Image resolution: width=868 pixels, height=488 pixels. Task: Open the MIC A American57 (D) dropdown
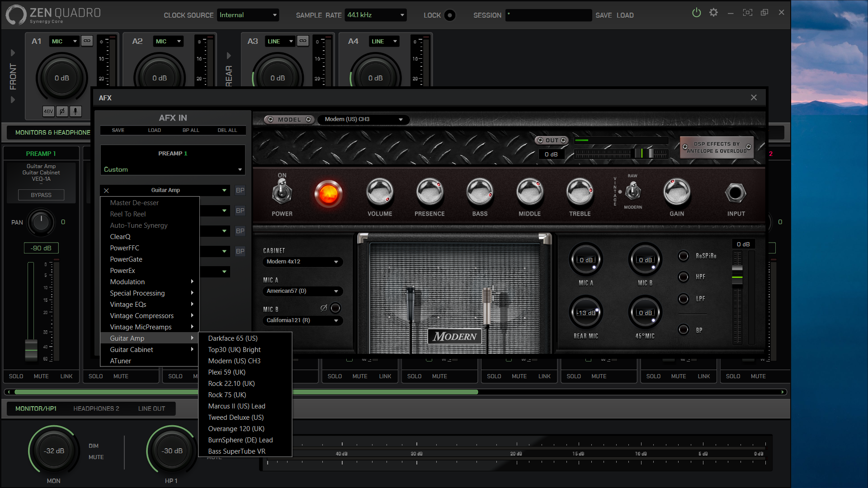point(302,291)
